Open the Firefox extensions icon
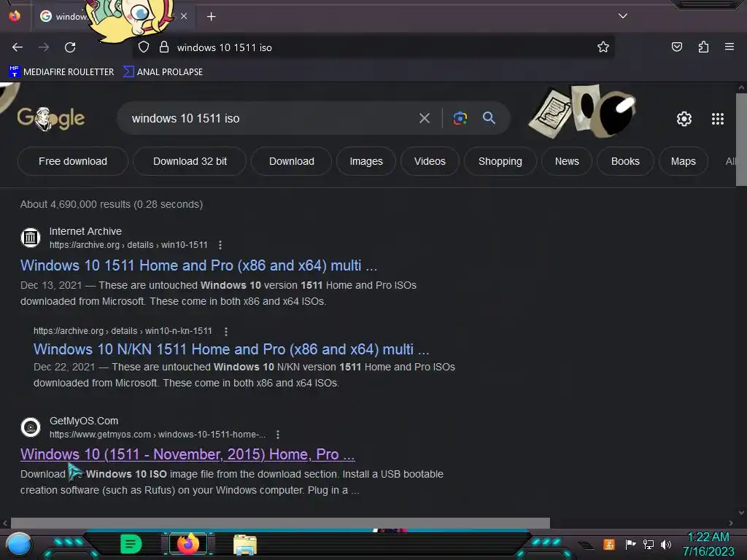Viewport: 747px width, 560px height. coord(703,47)
